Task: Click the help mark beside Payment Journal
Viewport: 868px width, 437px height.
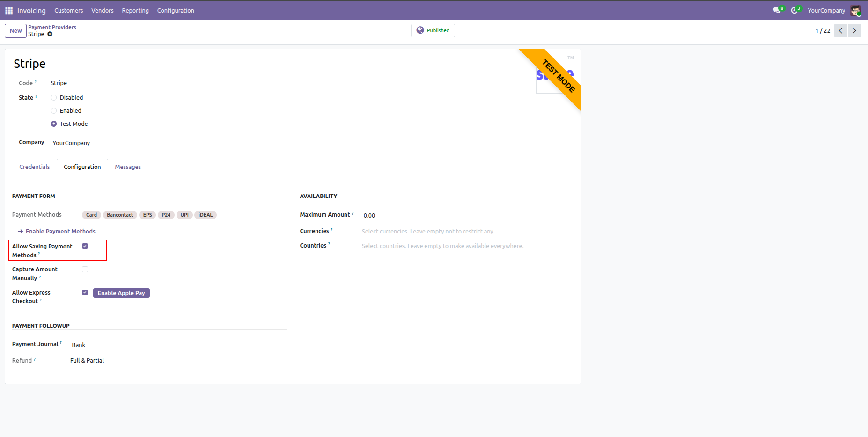Action: click(x=61, y=342)
